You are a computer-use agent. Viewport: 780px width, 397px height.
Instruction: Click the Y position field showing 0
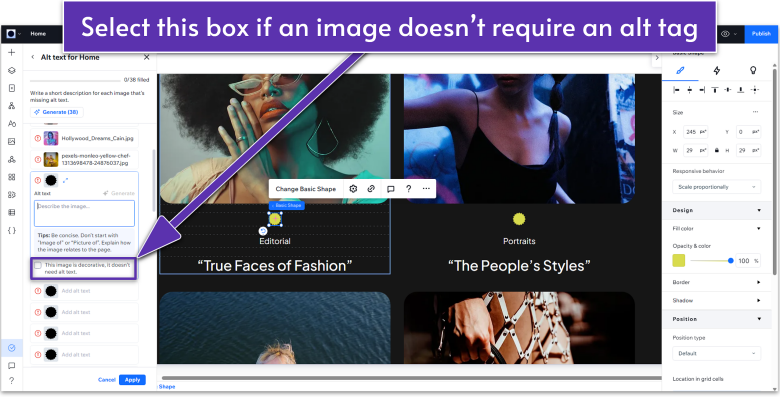pyautogui.click(x=748, y=132)
